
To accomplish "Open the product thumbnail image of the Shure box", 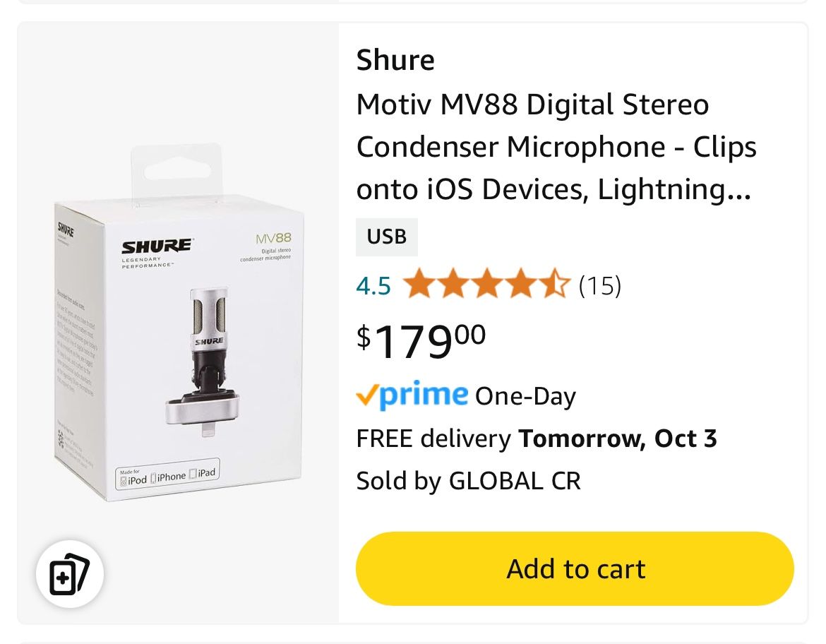I will [x=178, y=321].
